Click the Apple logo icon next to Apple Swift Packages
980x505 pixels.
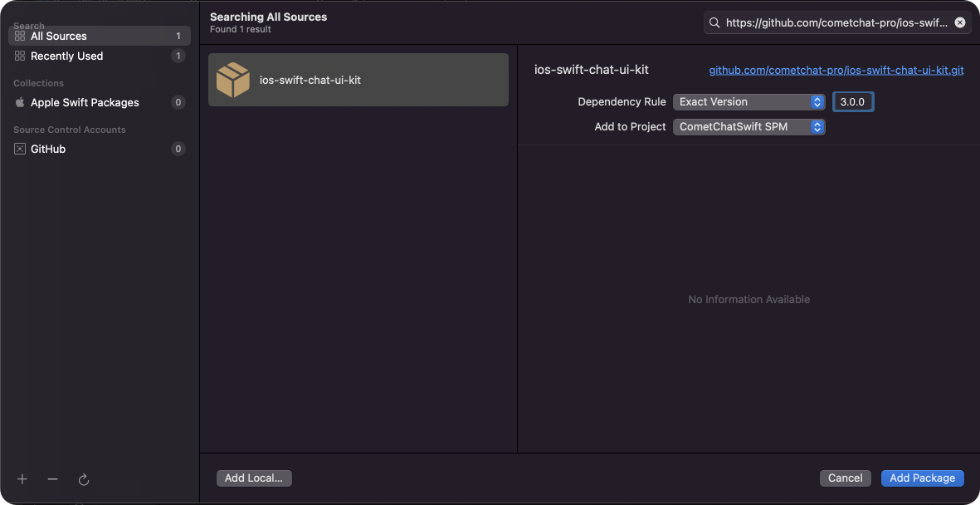[20, 102]
